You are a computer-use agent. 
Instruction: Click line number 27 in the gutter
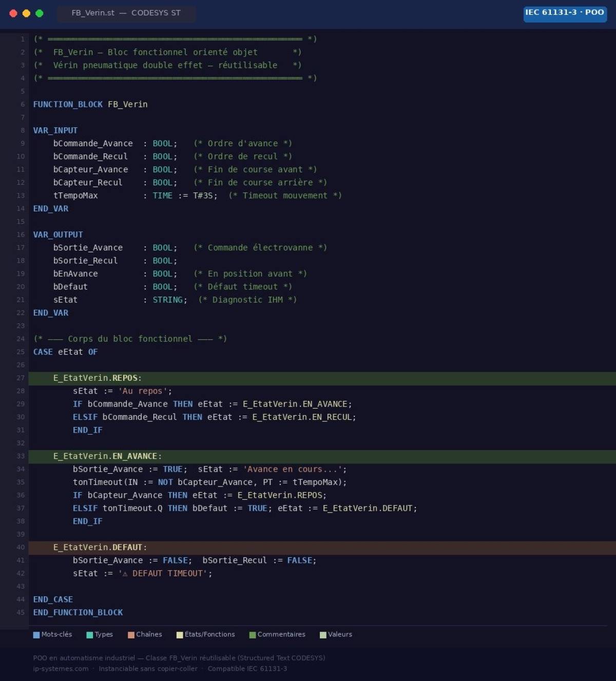point(21,378)
